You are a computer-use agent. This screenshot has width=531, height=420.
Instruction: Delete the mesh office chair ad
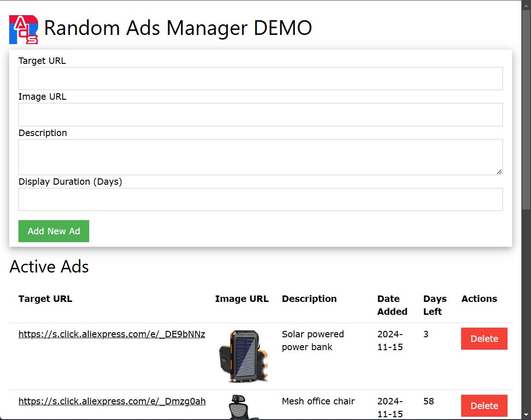click(484, 406)
